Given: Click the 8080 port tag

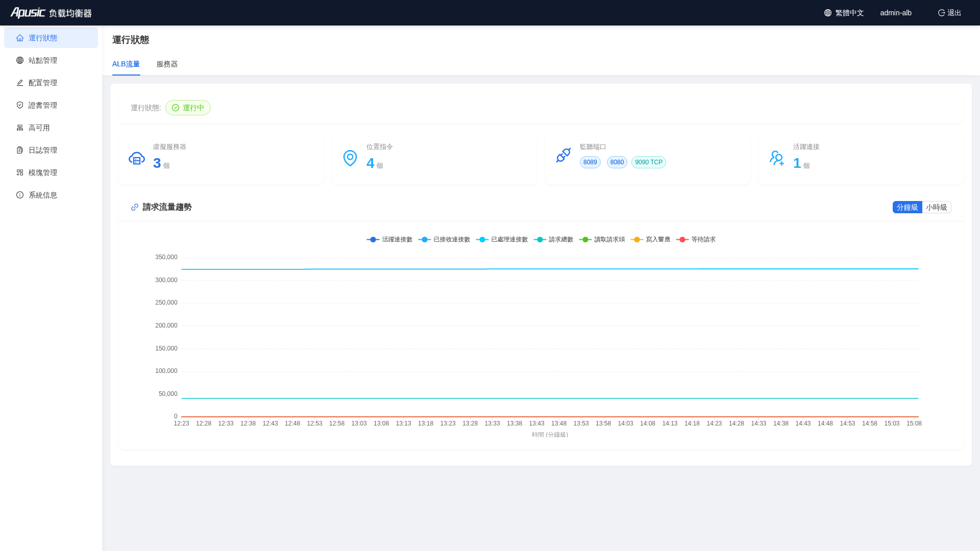Looking at the screenshot, I should point(617,162).
